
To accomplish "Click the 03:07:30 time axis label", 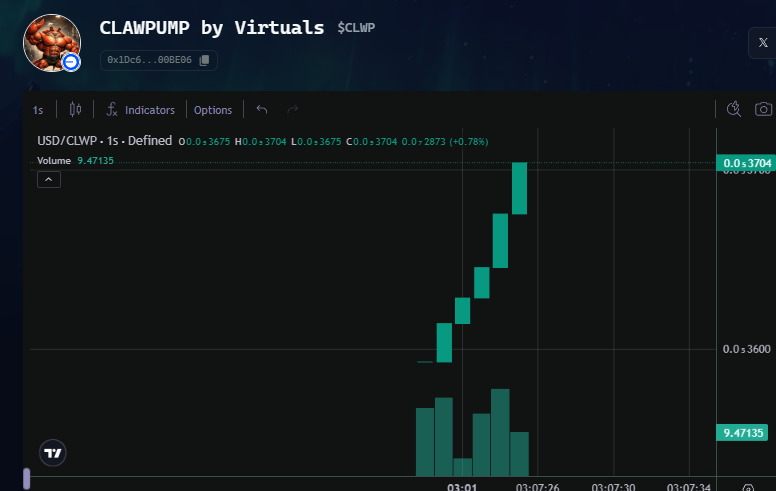I will click(613, 487).
